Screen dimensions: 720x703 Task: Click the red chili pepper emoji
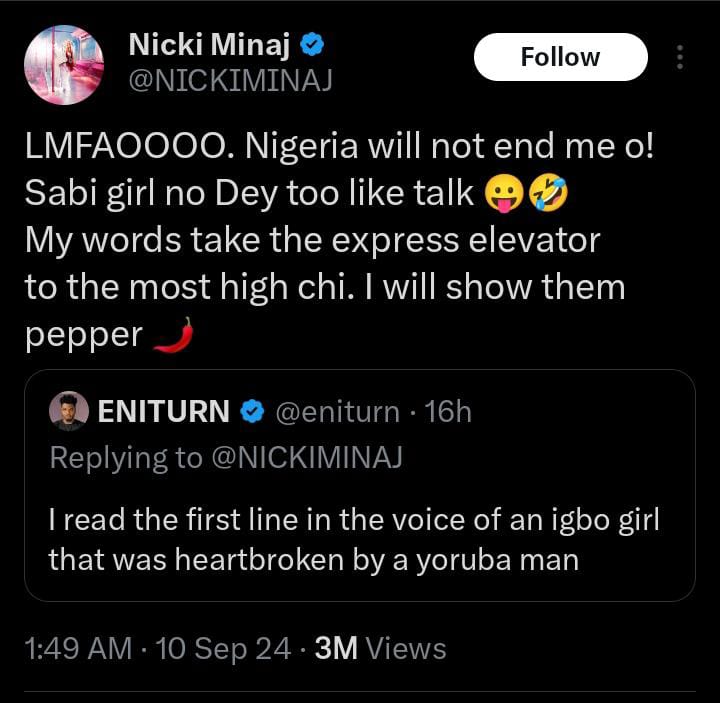click(172, 337)
